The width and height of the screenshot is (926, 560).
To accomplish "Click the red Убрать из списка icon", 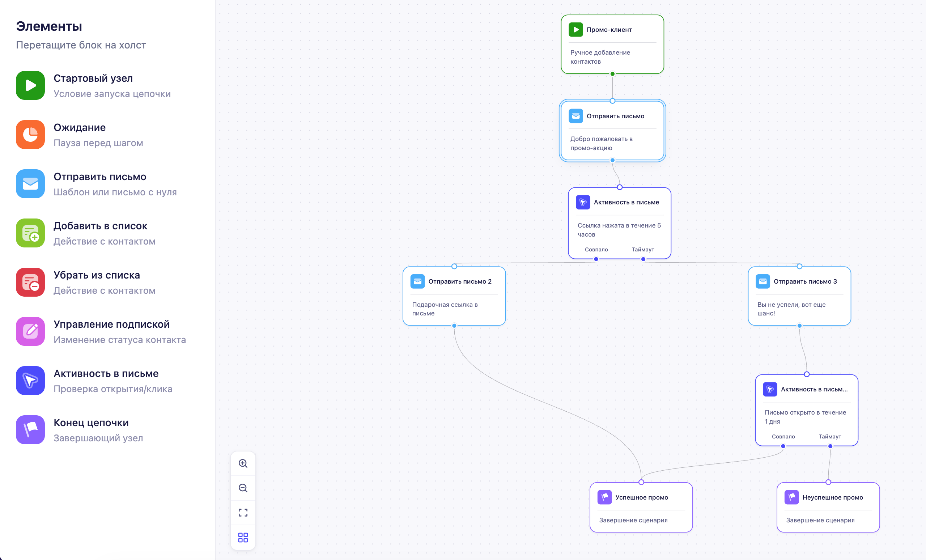I will pos(30,282).
